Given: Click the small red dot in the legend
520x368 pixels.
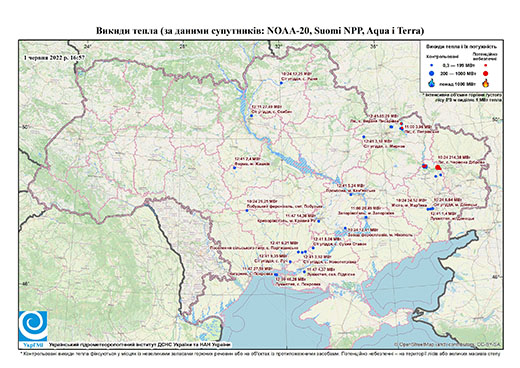Looking at the screenshot, I should click(485, 66).
